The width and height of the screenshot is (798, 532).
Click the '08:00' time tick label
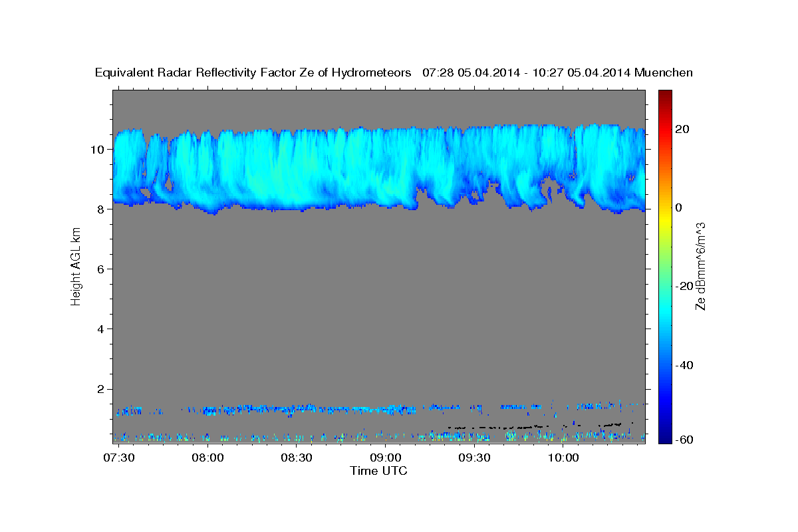(208, 458)
